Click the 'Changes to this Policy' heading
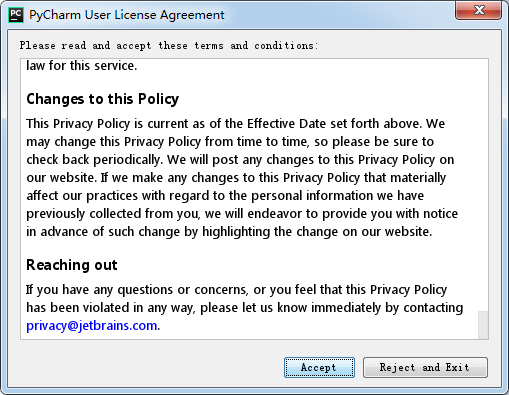Screen dimensions: 509x395 point(103,99)
